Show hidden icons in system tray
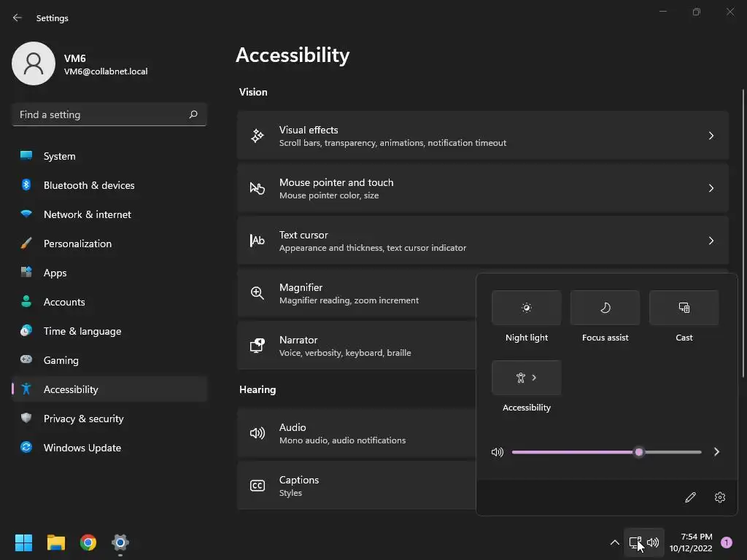 click(614, 542)
